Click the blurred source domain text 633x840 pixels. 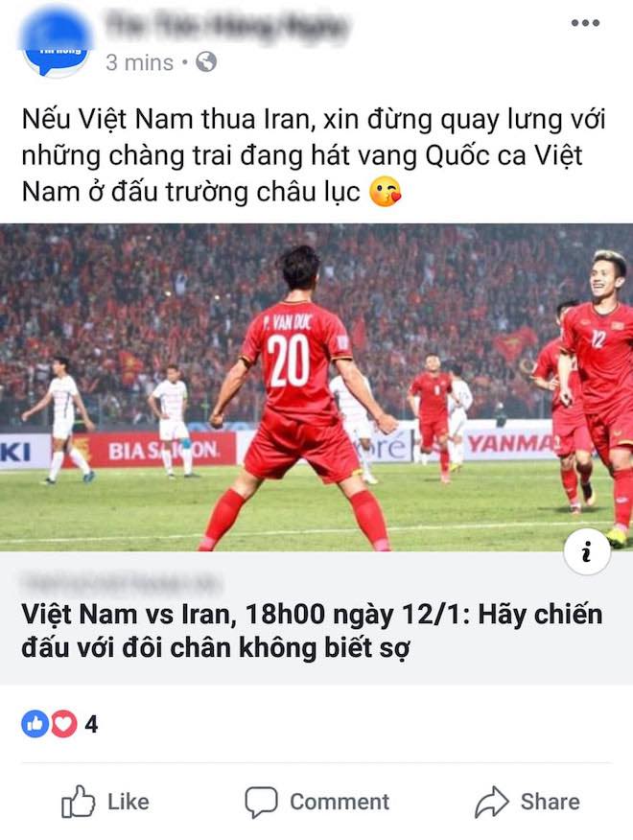point(121,581)
